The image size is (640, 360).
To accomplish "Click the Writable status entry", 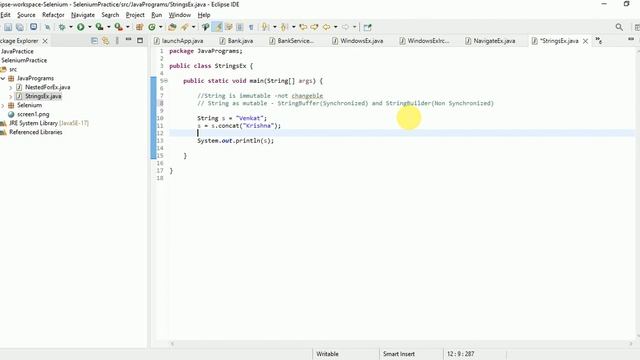I will (x=327, y=354).
